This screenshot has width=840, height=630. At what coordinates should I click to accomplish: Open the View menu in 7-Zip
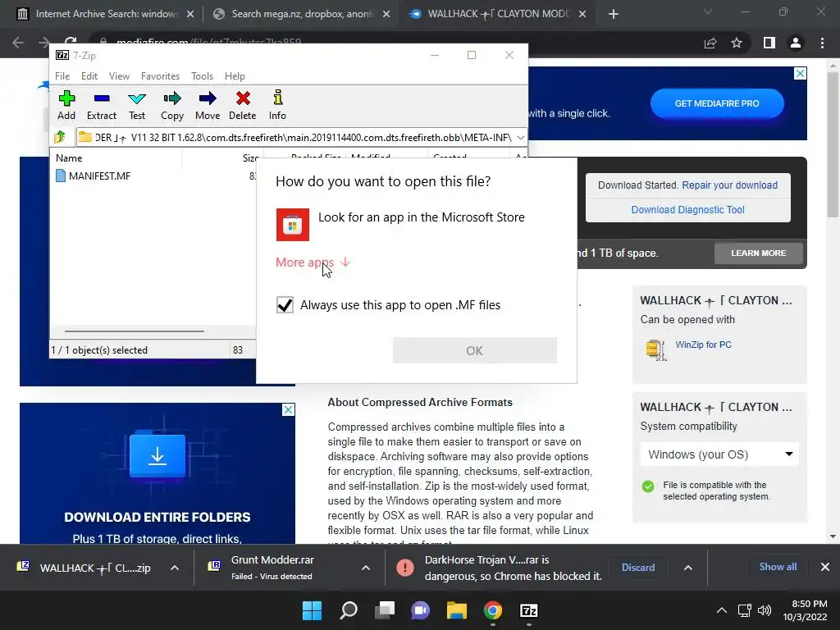[119, 76]
